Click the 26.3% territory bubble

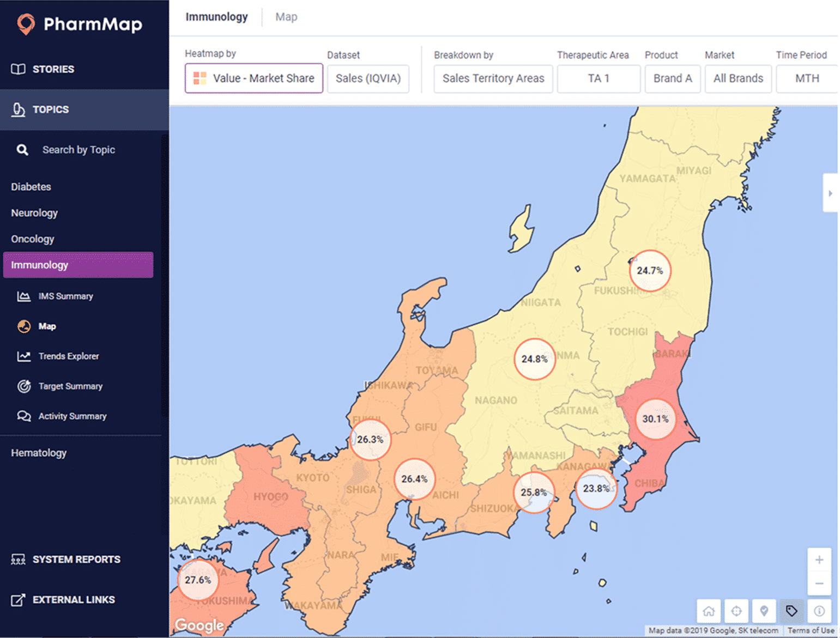coord(370,440)
